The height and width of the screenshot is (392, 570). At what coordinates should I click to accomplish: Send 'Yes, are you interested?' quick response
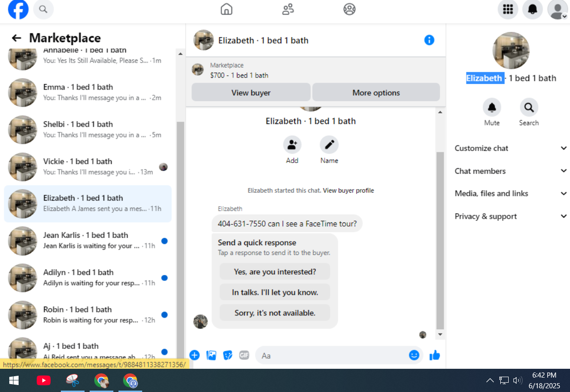pyautogui.click(x=275, y=272)
